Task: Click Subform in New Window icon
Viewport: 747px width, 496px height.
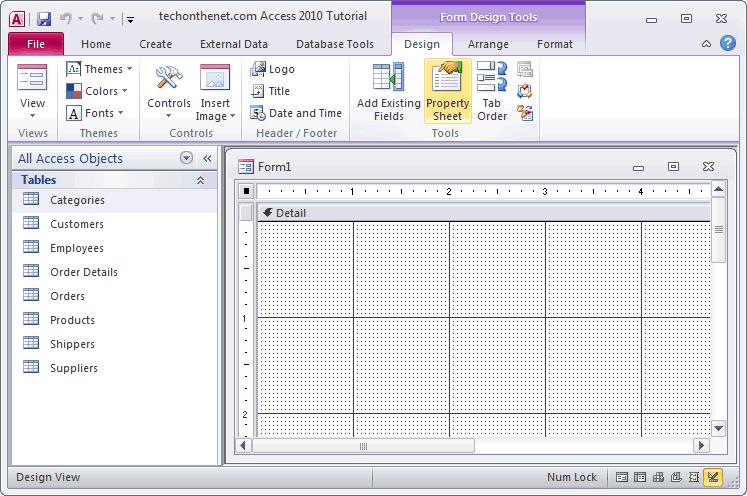Action: (525, 70)
